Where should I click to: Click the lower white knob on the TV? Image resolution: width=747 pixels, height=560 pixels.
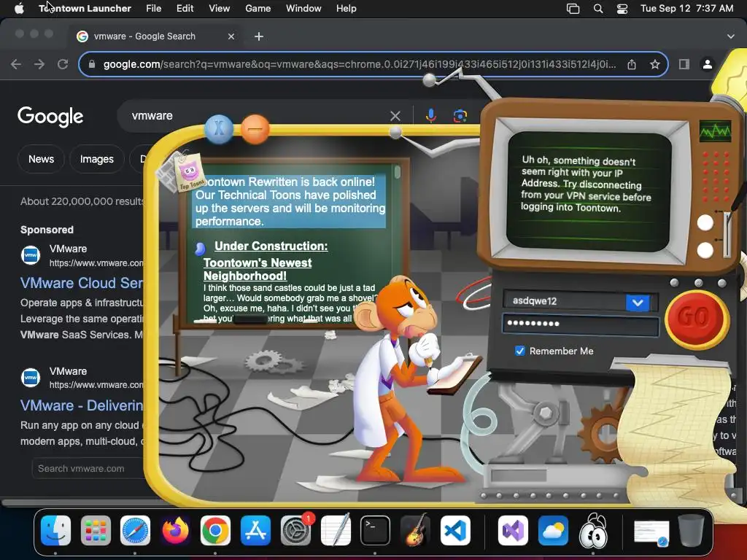click(x=705, y=250)
